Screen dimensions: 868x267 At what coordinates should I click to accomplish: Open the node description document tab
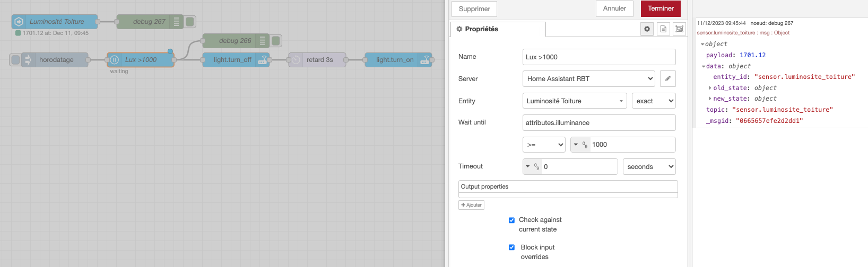663,29
